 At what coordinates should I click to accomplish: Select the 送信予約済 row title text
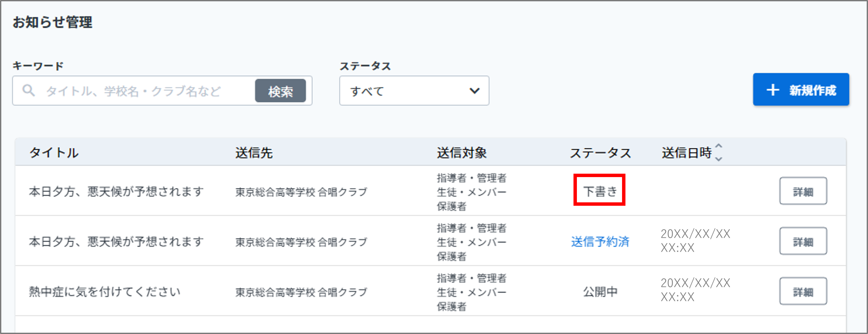(x=116, y=242)
